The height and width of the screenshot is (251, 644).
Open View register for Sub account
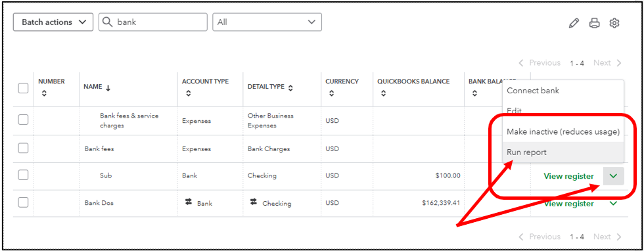pos(569,176)
